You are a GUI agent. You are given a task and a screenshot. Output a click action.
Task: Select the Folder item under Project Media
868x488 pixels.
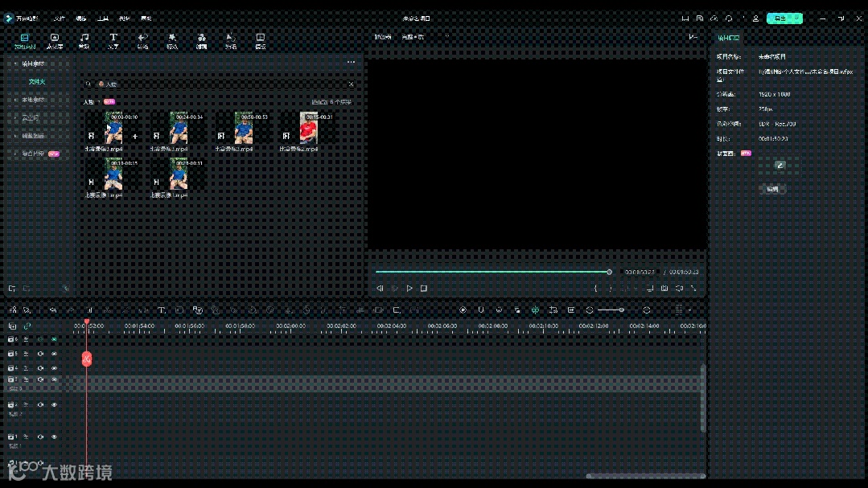point(37,81)
